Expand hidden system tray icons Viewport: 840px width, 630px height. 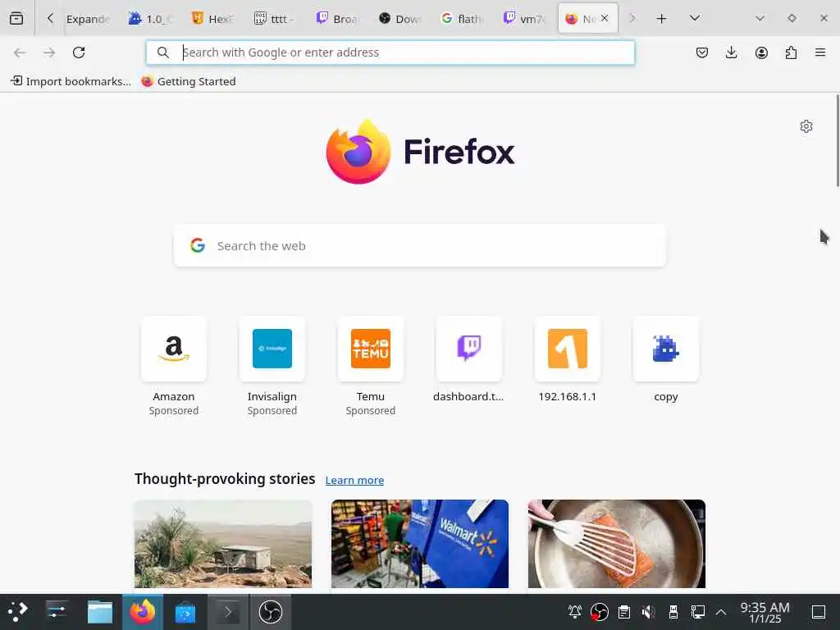point(721,612)
